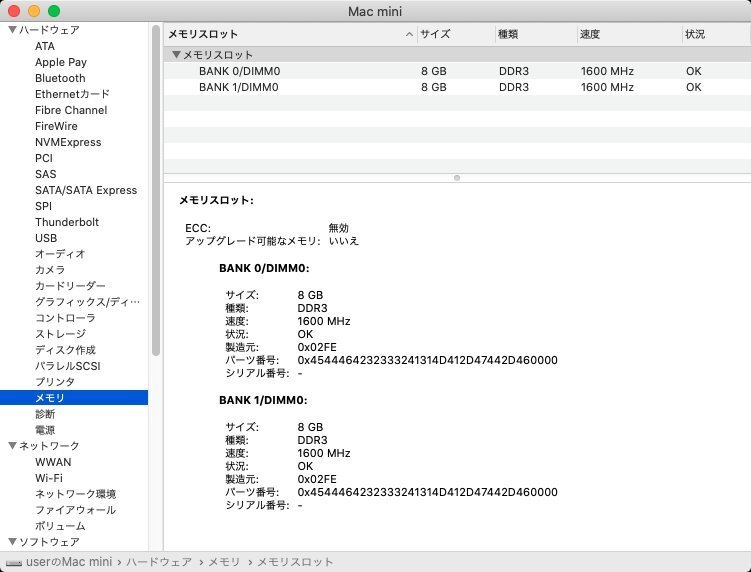
Task: Select グラフィックス/ディ… in the sidebar
Action: [x=87, y=302]
